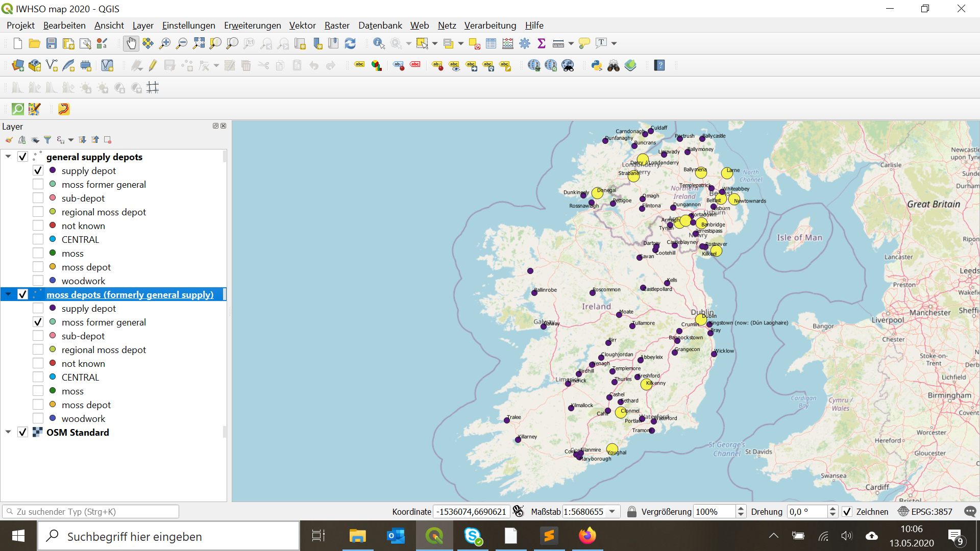Activate the Pan Map tool
Screen dimensions: 980x551
coord(131,43)
